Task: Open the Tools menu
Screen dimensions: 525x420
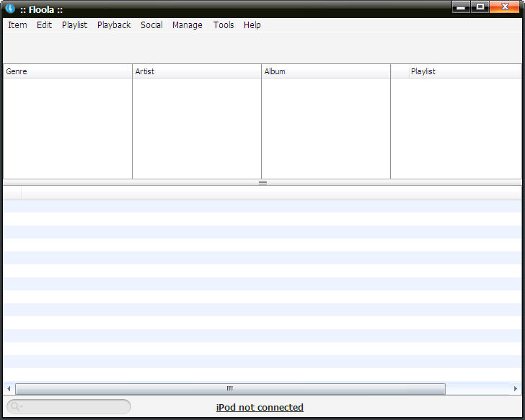Action: (224, 25)
